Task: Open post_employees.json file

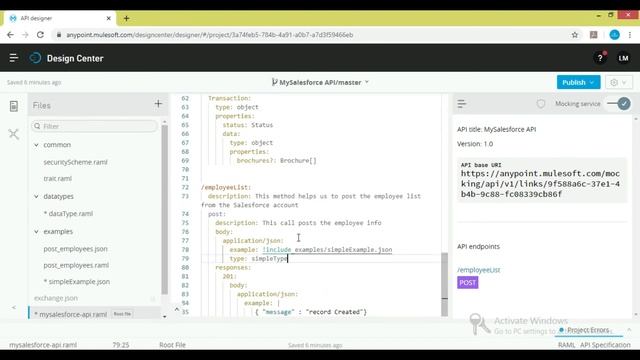Action: coord(76,249)
